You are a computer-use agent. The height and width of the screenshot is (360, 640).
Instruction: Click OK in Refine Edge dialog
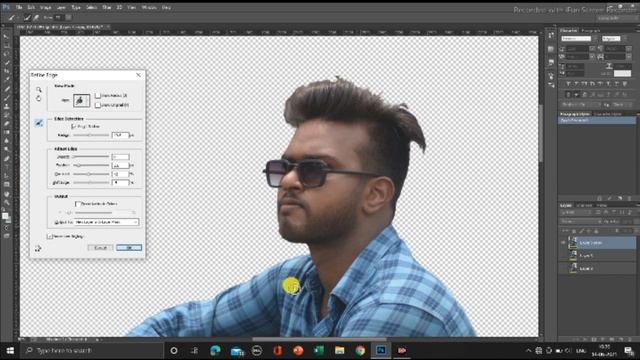[x=129, y=248]
